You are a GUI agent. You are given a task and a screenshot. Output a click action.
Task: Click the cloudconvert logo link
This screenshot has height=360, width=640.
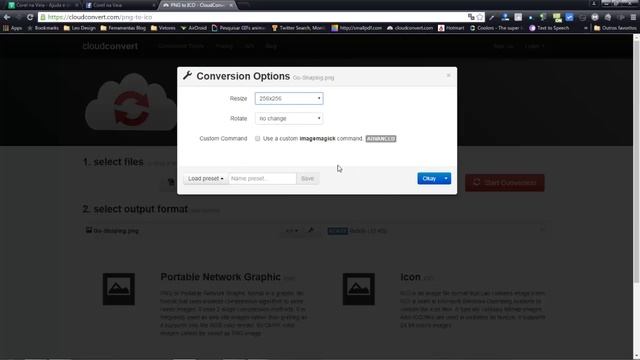point(110,46)
